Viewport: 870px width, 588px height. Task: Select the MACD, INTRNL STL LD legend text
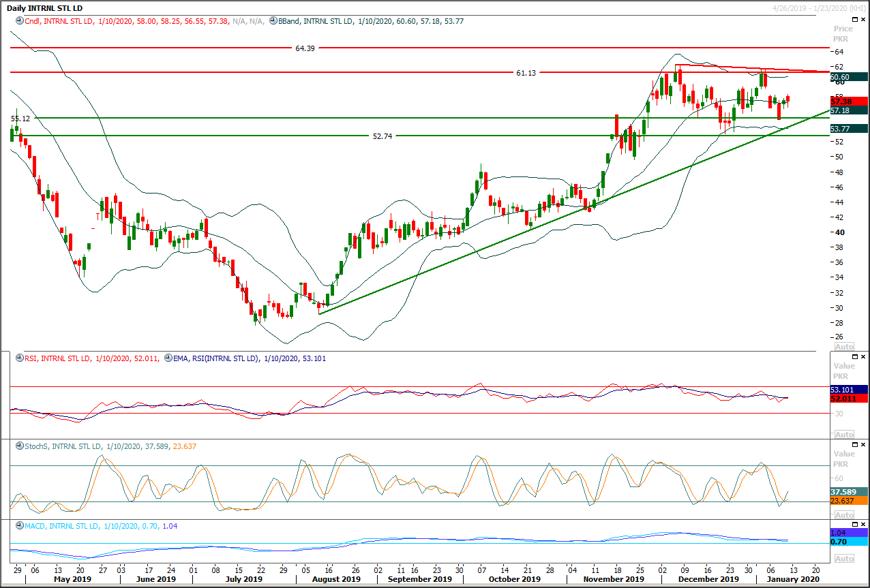click(x=61, y=527)
